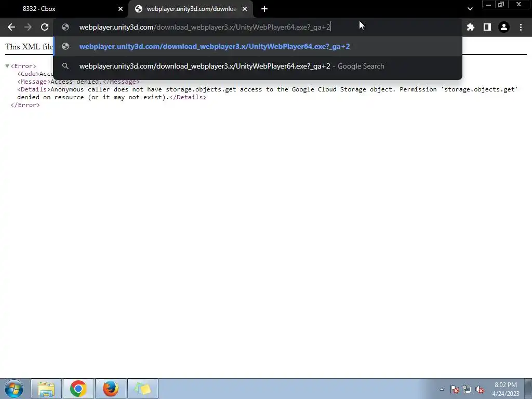
Task: Minimize the Chrome window
Action: pos(488,4)
